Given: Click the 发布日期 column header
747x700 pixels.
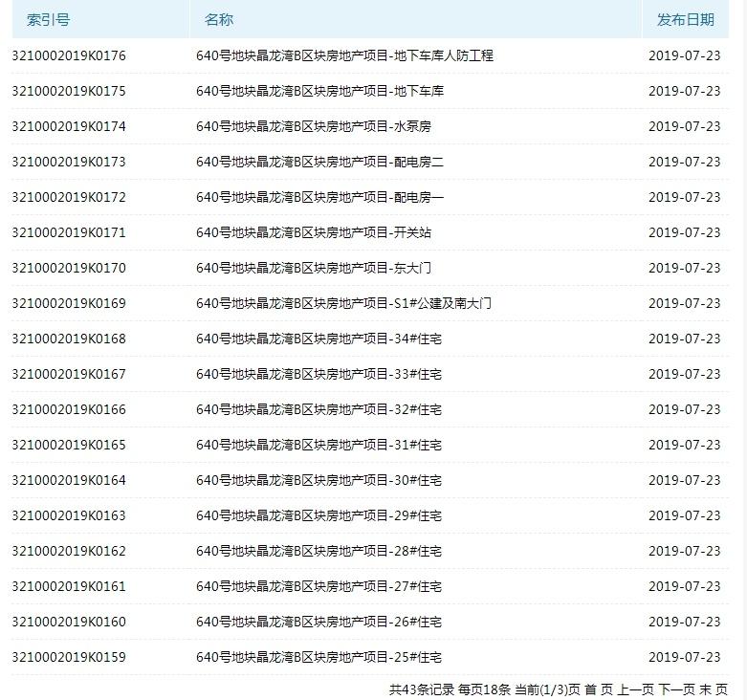Looking at the screenshot, I should (686, 19).
